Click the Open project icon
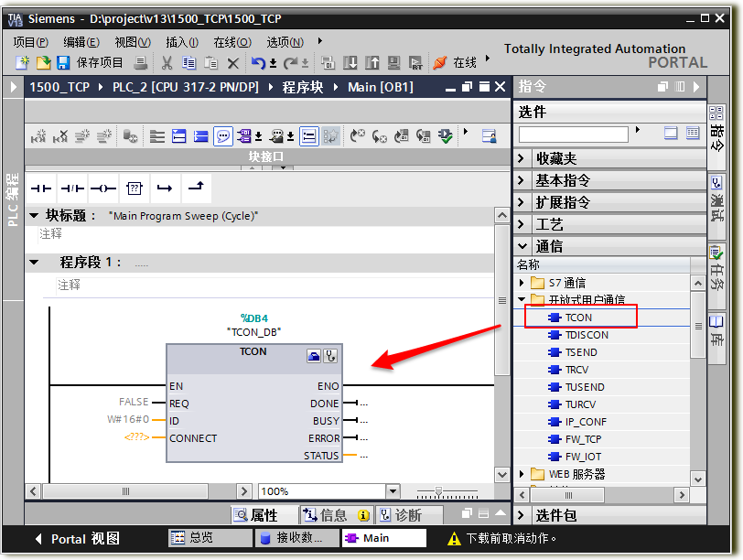The image size is (743, 560). pyautogui.click(x=43, y=62)
